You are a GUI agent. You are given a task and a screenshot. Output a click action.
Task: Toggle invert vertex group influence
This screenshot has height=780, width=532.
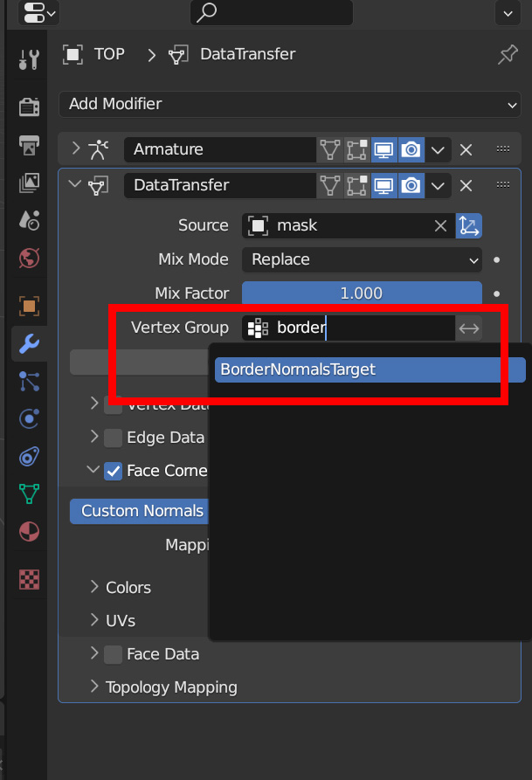tap(469, 328)
